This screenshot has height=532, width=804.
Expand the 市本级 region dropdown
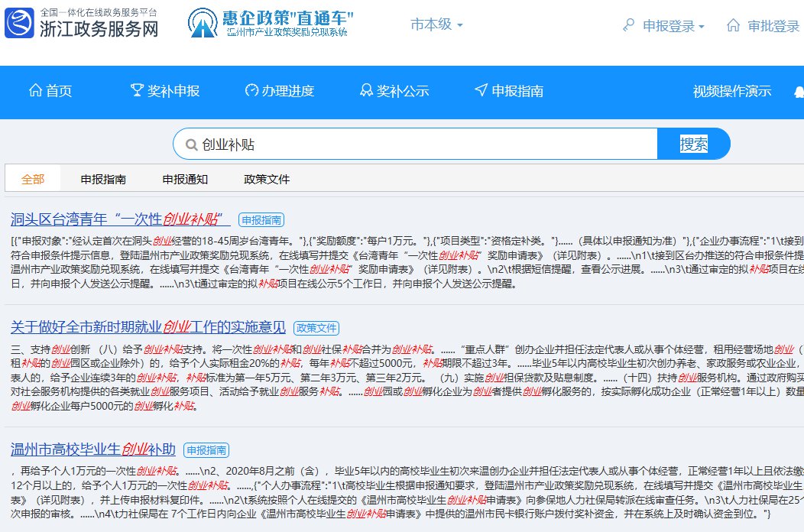coord(436,25)
